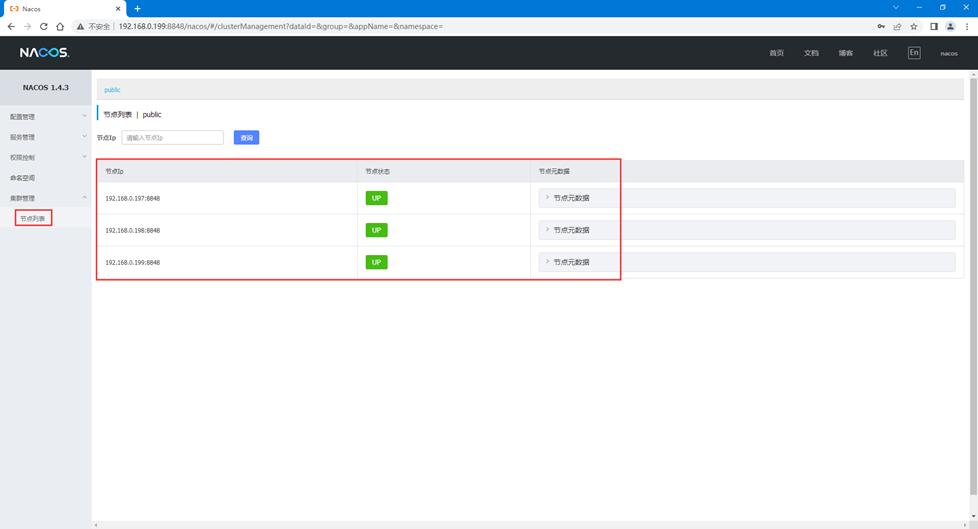Open the Chrome three-dot menu

click(x=967, y=26)
